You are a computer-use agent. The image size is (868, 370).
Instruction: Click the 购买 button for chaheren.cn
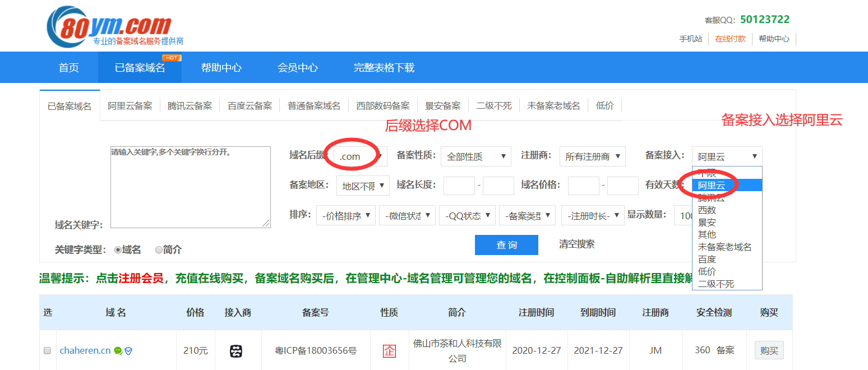pyautogui.click(x=769, y=350)
